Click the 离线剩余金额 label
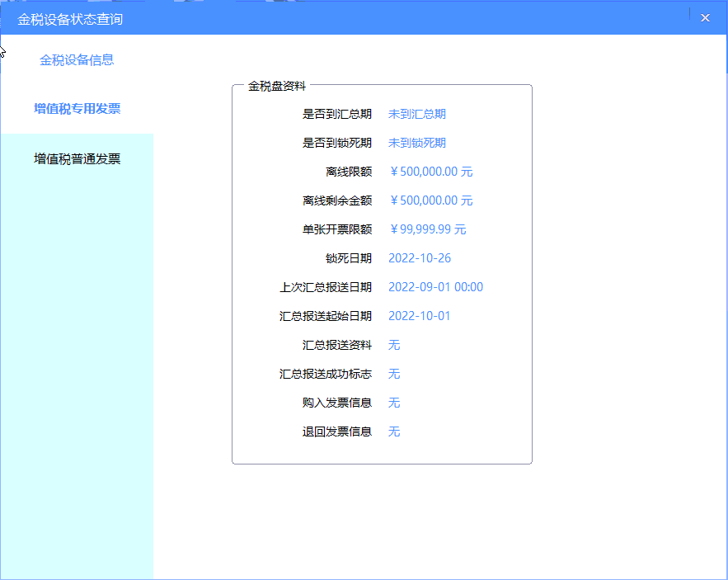This screenshot has height=580, width=728. coord(337,200)
